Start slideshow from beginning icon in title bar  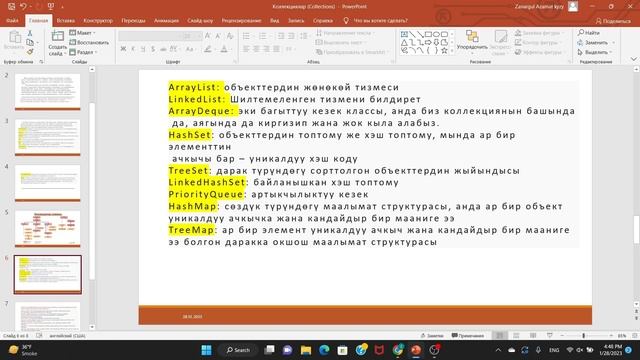51,6
